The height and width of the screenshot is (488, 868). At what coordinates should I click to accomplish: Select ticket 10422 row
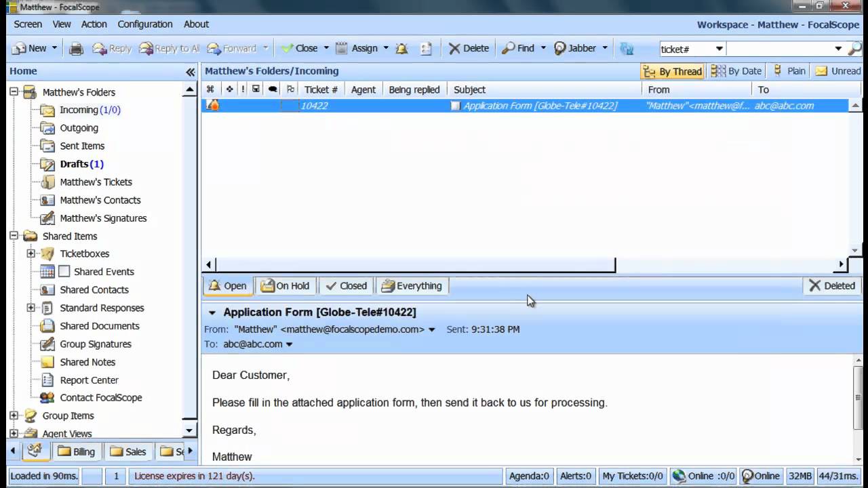tap(525, 106)
